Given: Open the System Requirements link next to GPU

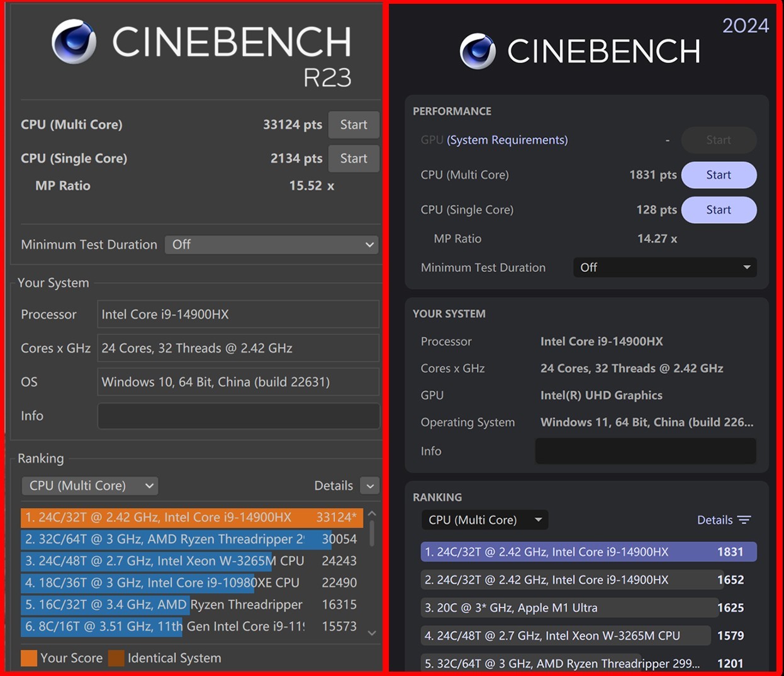Looking at the screenshot, I should click(507, 140).
